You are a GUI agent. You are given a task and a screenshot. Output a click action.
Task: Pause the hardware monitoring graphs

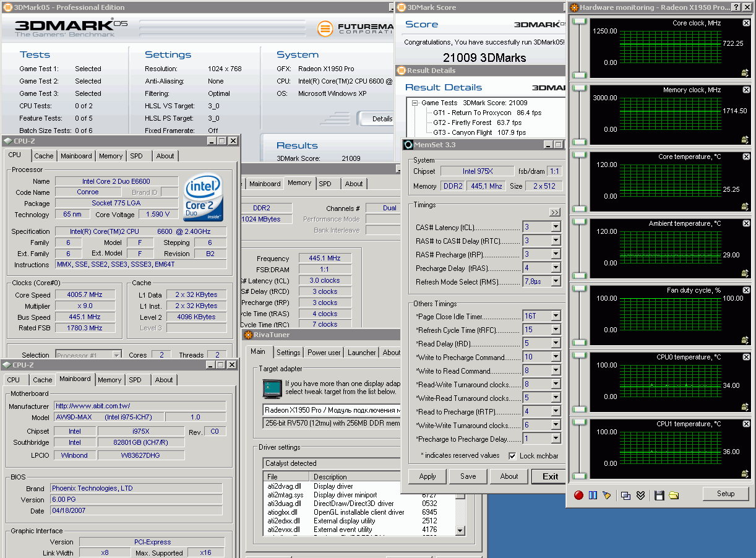(x=593, y=495)
